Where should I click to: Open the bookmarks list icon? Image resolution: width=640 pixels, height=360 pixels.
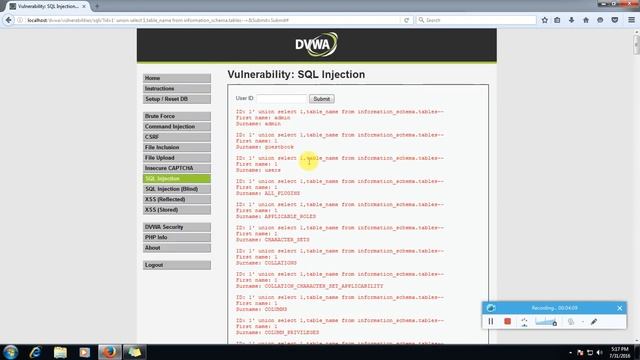pyautogui.click(x=557, y=20)
